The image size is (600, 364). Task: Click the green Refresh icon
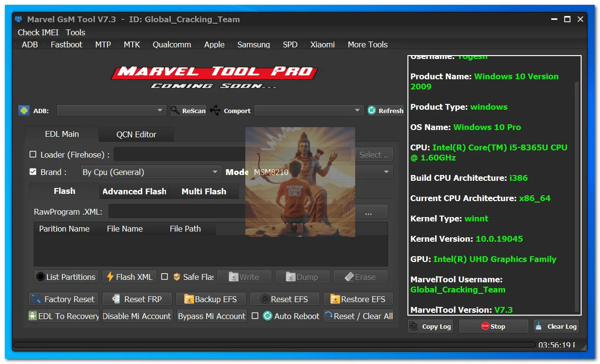[372, 111]
